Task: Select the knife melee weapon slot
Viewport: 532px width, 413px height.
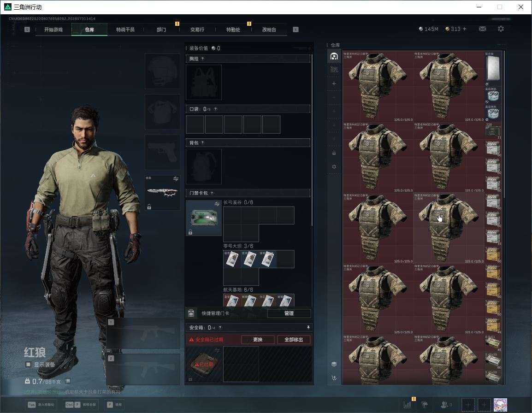Action: [x=163, y=193]
